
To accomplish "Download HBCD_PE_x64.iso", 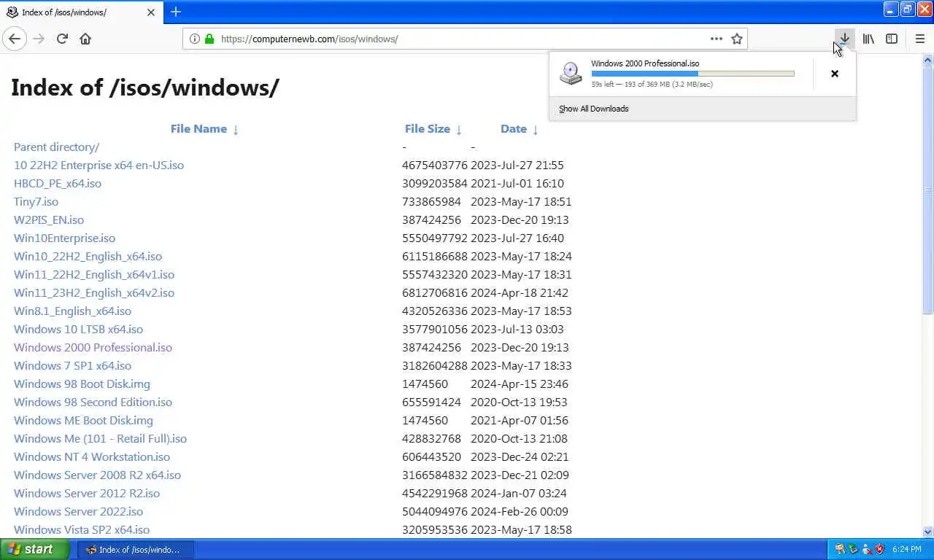I will tap(58, 183).
